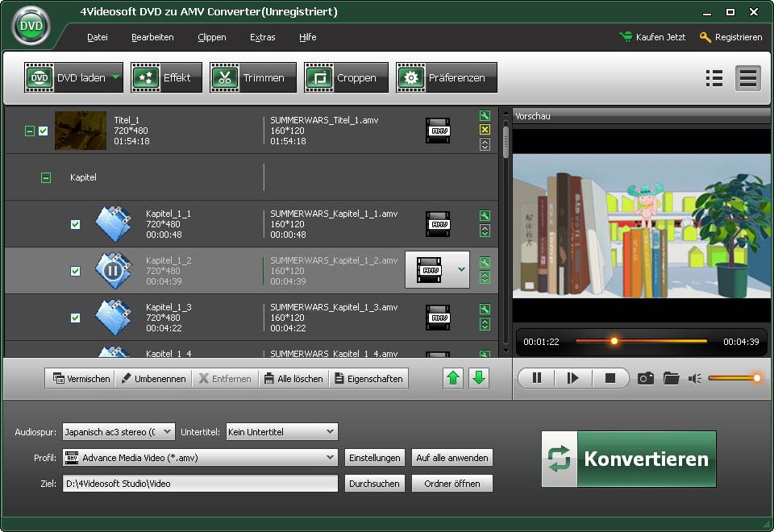
Task: Open the Clippen menu
Action: tap(211, 37)
